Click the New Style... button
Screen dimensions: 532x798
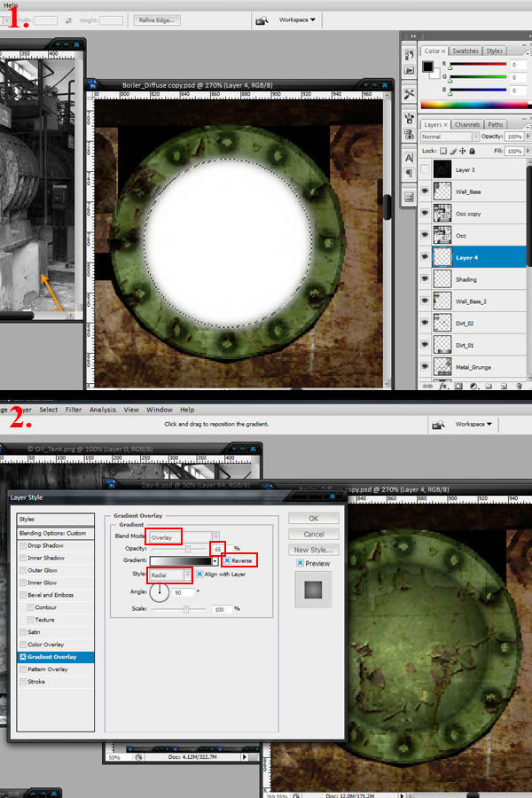pyautogui.click(x=314, y=550)
